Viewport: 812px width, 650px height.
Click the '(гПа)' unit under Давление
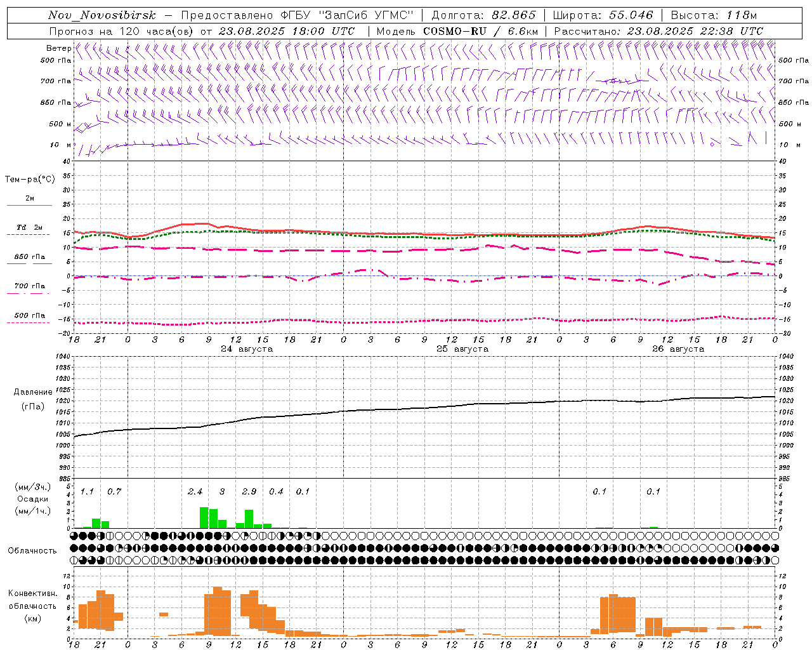point(32,406)
